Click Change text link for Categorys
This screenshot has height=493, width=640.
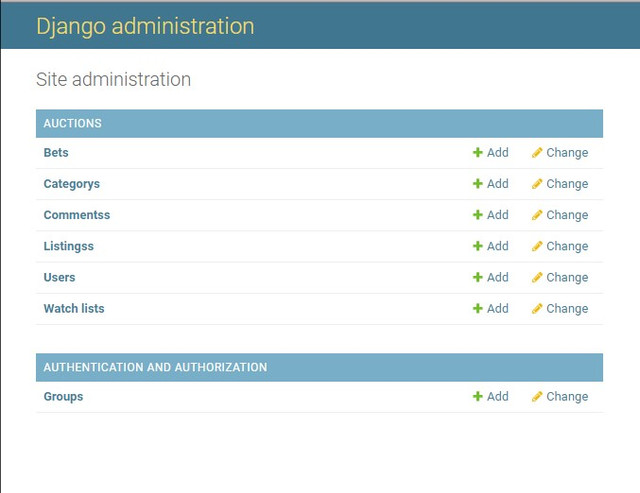[x=567, y=184]
